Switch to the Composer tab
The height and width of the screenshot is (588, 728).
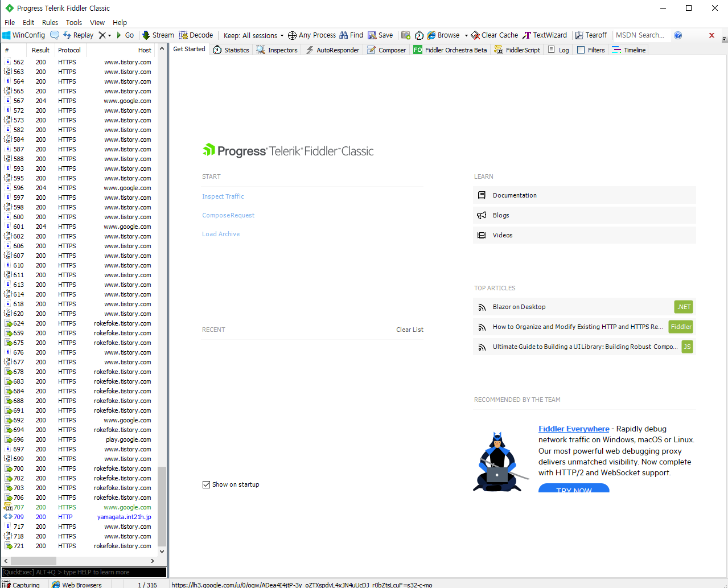click(x=386, y=50)
